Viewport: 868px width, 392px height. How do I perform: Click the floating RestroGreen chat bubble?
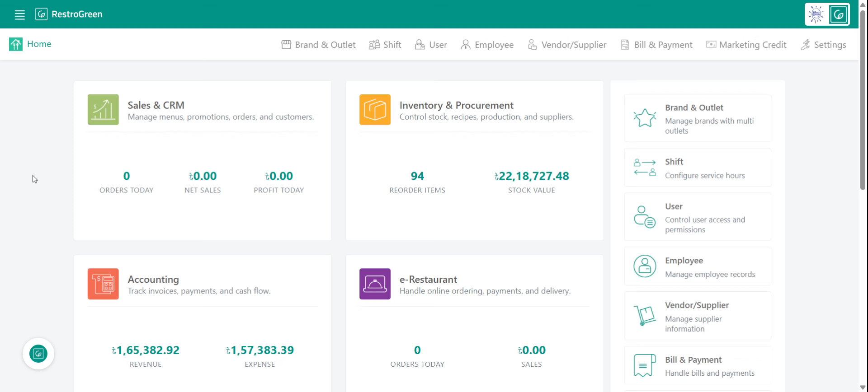[38, 354]
